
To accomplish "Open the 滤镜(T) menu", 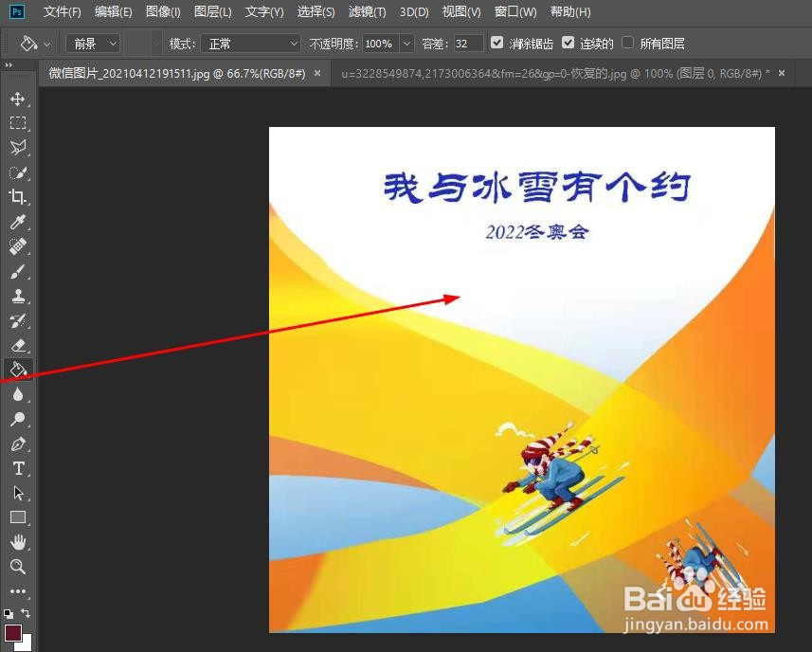I will click(368, 12).
